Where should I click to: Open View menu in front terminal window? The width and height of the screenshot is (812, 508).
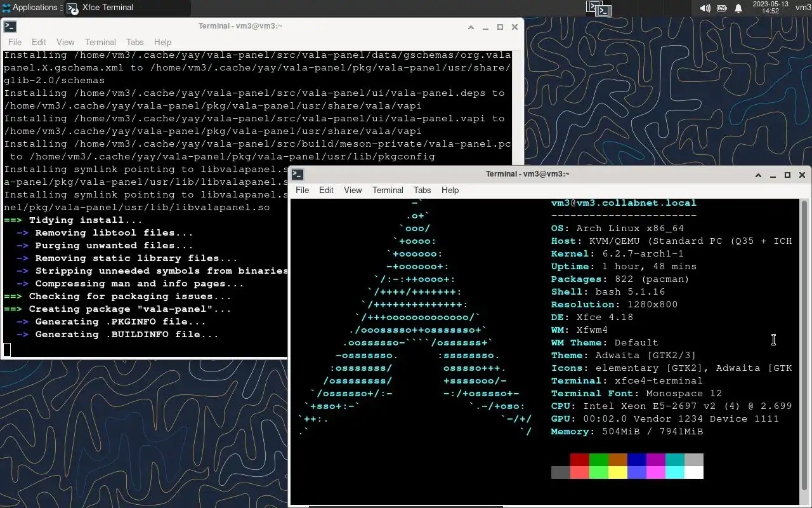(x=353, y=190)
